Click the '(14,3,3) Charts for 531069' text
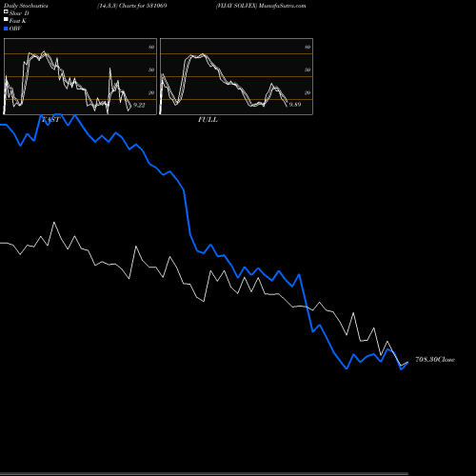Viewport: 476px width, 476px height. [x=132, y=6]
